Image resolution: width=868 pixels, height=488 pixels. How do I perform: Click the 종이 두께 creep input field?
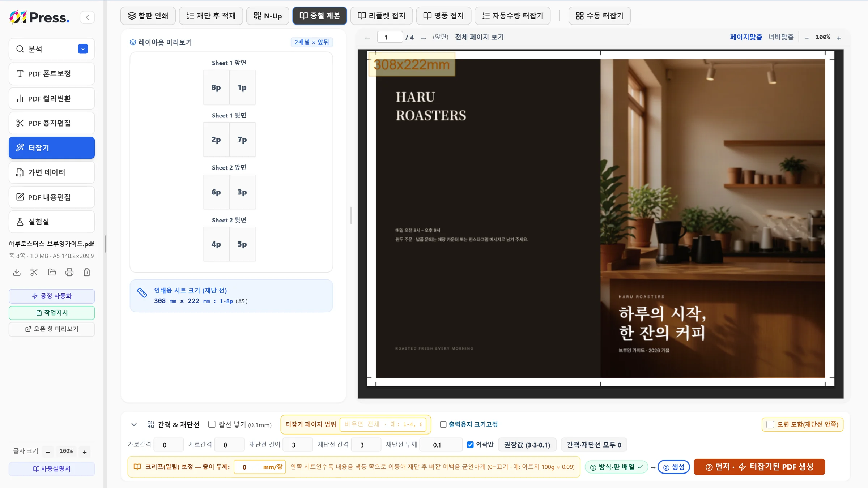coord(260,467)
